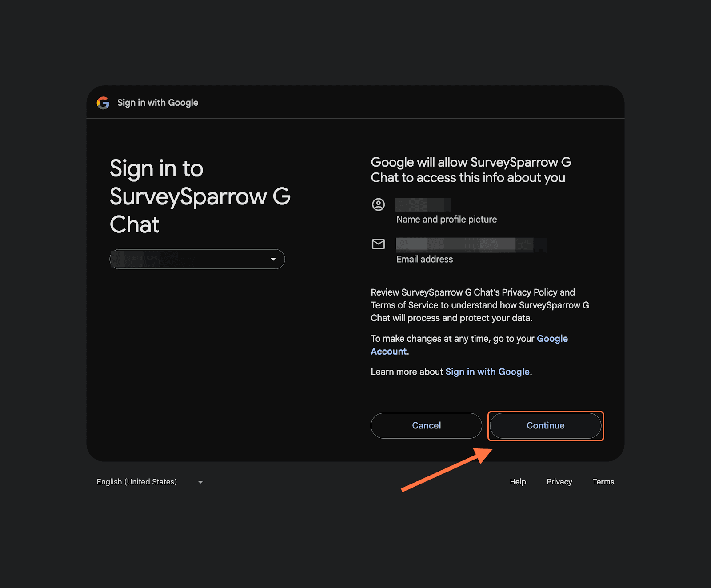
Task: Click the email envelope icon
Action: [378, 244]
